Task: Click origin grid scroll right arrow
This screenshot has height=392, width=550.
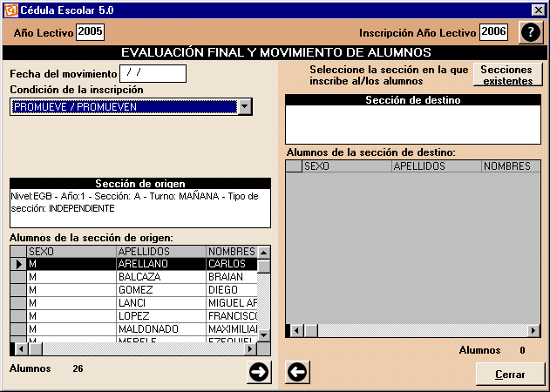Action: (x=250, y=348)
